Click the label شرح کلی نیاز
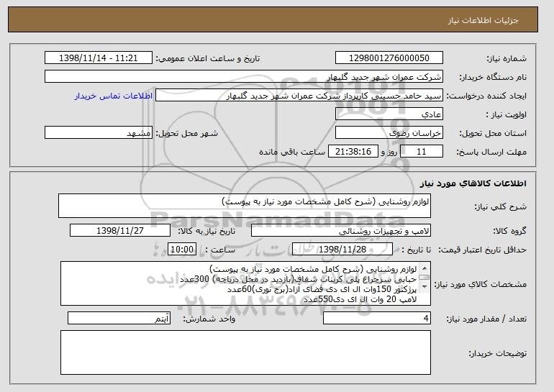 pos(501,207)
